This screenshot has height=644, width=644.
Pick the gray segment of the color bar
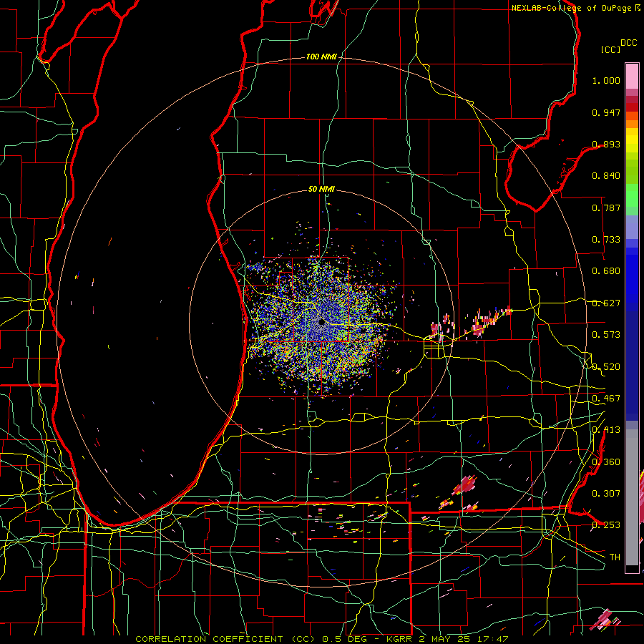coord(632,497)
